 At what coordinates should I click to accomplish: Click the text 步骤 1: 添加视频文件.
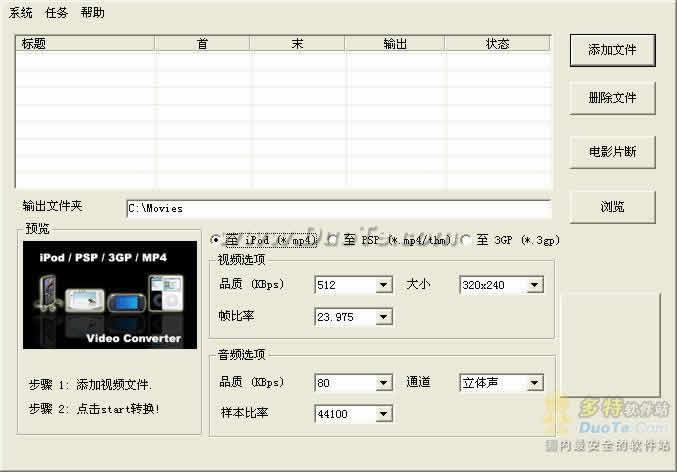90,384
